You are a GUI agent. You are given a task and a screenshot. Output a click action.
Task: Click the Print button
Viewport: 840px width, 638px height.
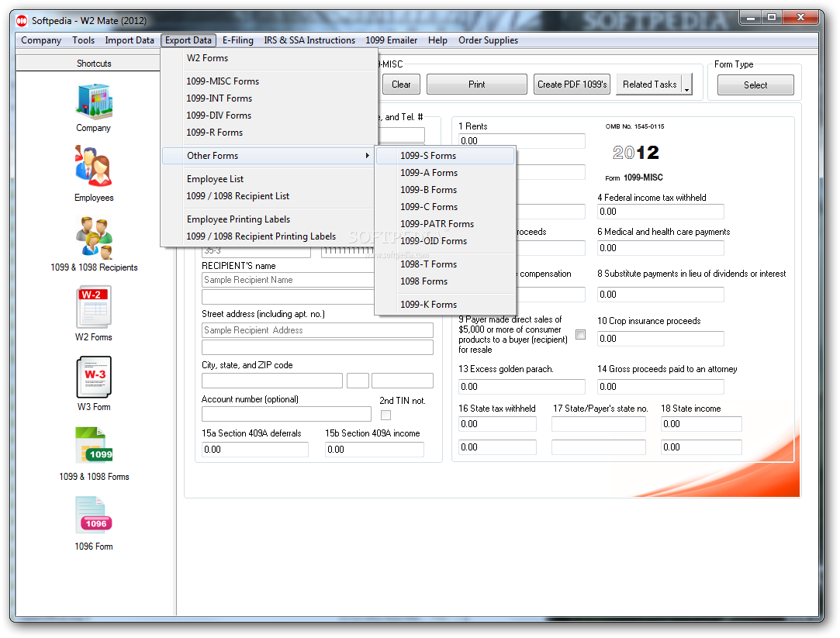coord(477,84)
